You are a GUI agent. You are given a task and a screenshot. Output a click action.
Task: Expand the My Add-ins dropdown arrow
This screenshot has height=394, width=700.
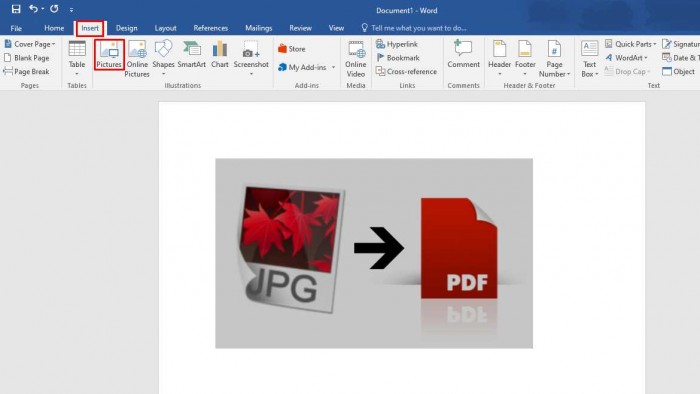click(333, 67)
